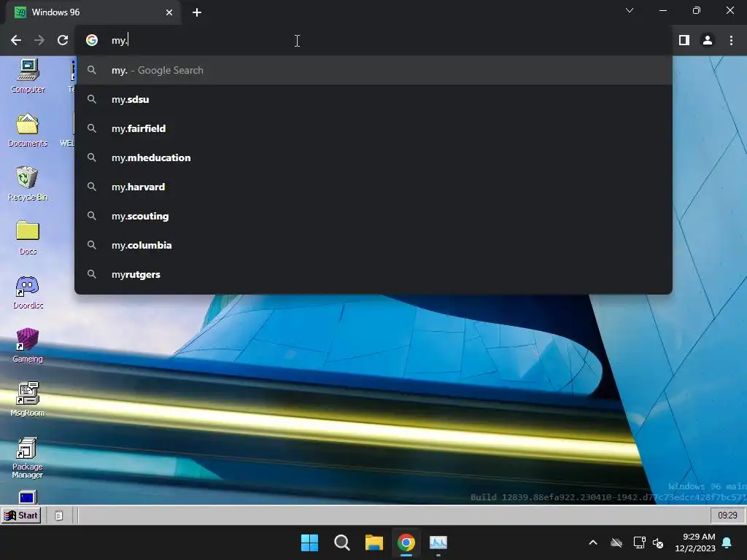747x560 pixels.
Task: Choose the my.harvard suggestion
Action: click(373, 187)
